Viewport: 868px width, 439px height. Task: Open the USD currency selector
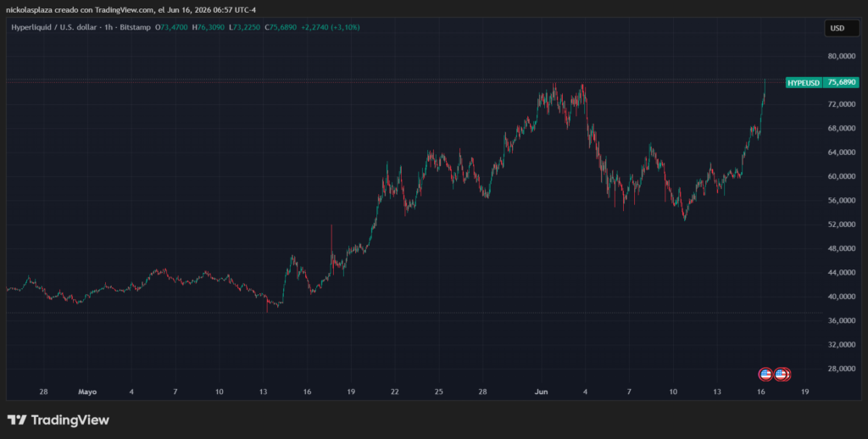[x=842, y=28]
